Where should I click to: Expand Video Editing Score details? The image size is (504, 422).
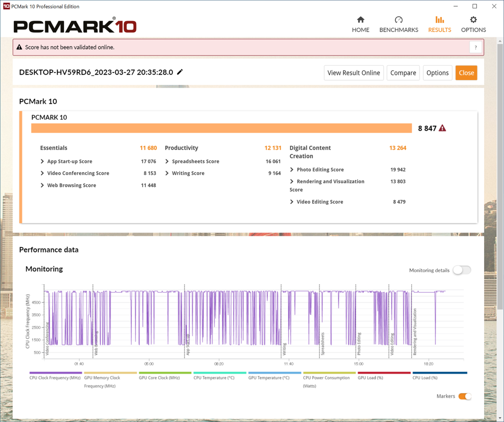292,202
